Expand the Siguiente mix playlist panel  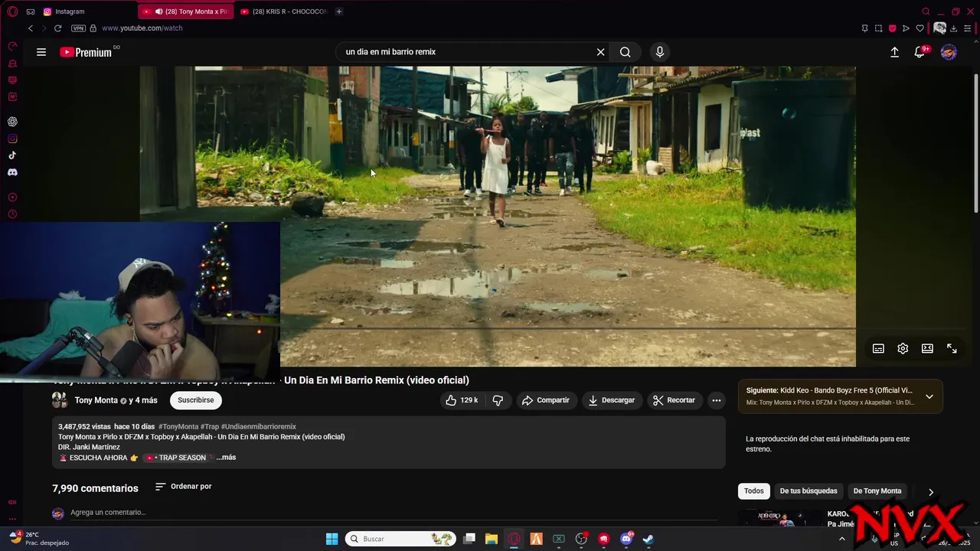tap(929, 396)
